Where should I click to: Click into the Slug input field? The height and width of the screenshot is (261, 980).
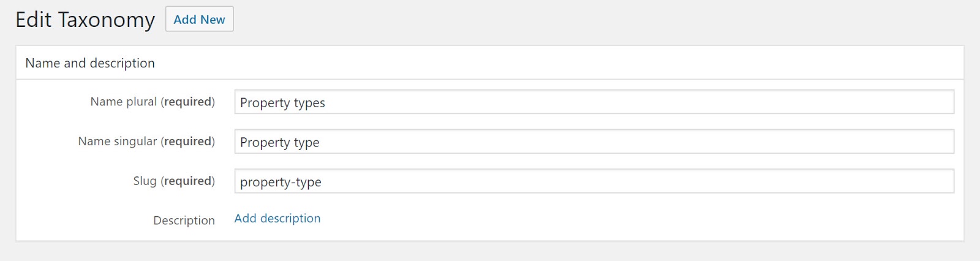[594, 181]
